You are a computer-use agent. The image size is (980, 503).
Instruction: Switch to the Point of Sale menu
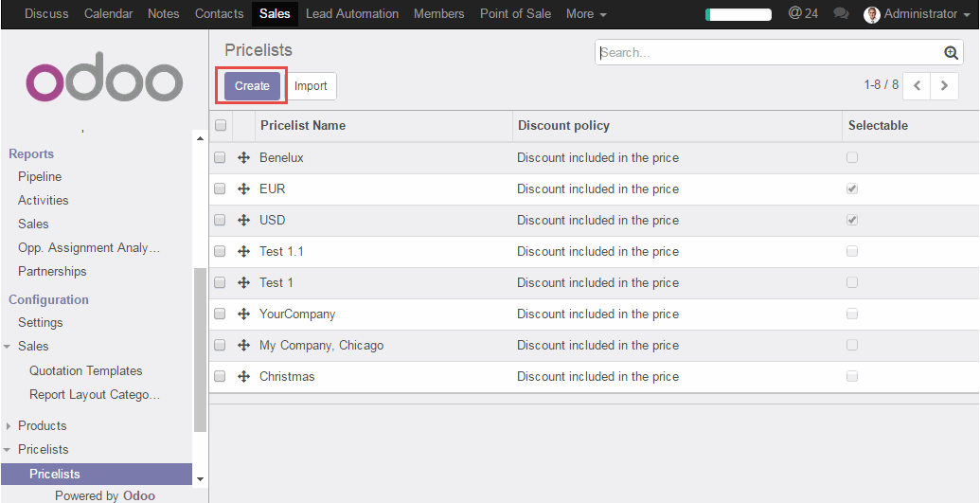click(x=515, y=14)
